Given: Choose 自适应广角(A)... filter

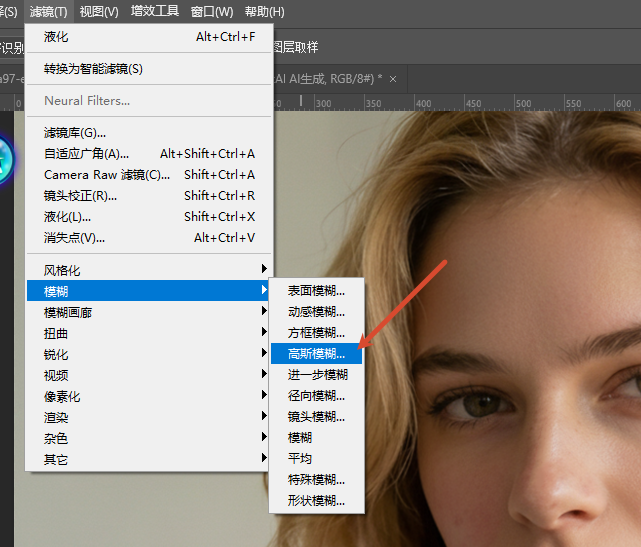Looking at the screenshot, I should pyautogui.click(x=149, y=154).
